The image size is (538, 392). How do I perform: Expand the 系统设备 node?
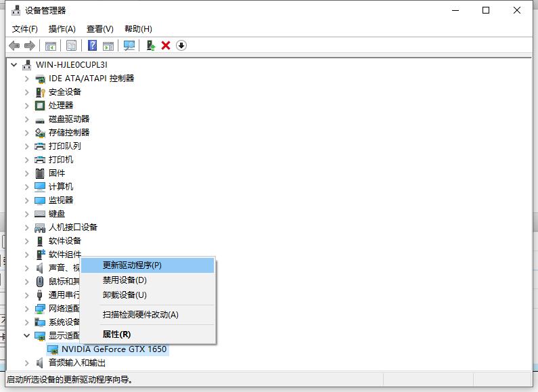[27, 322]
